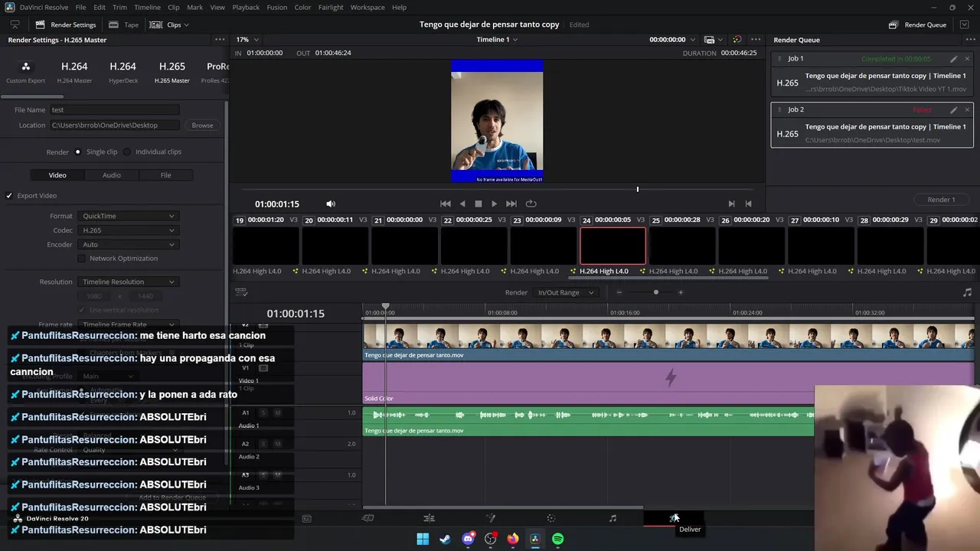Stop playback in the viewer

pyautogui.click(x=479, y=204)
